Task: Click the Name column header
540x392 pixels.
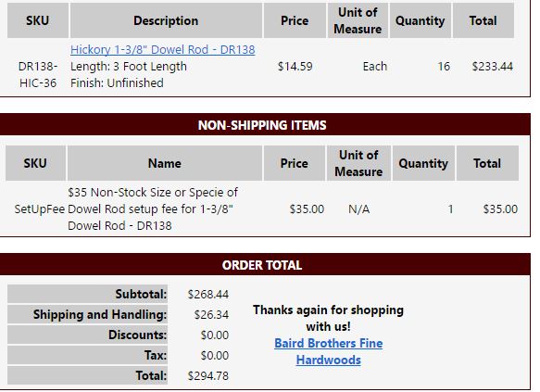Action: tap(165, 163)
